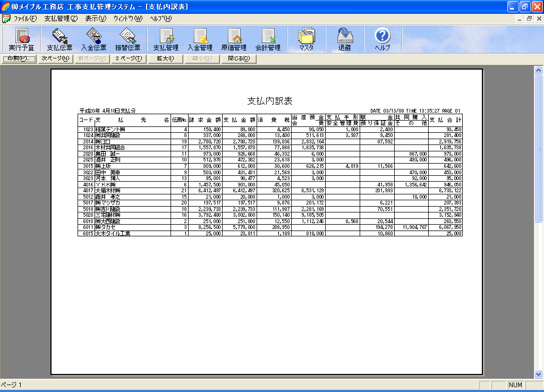The height and width of the screenshot is (392, 544).
Task: Open the ヘルプ question mark icon
Action: click(382, 39)
